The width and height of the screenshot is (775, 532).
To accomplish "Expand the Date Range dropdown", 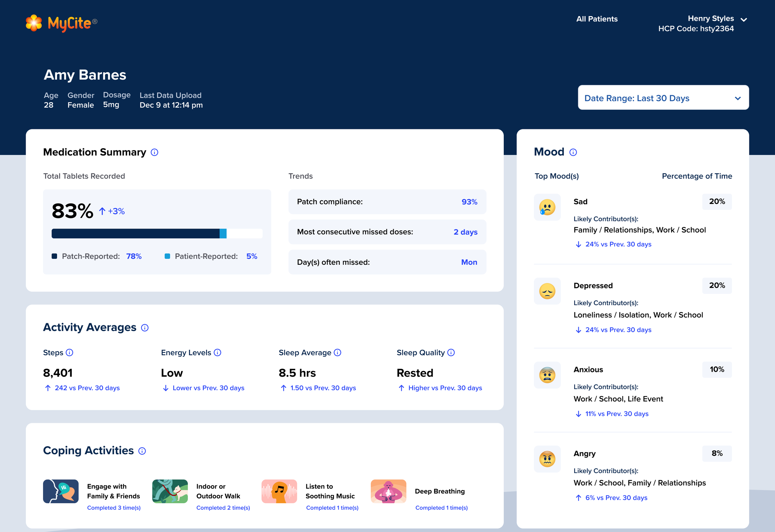I will point(663,98).
